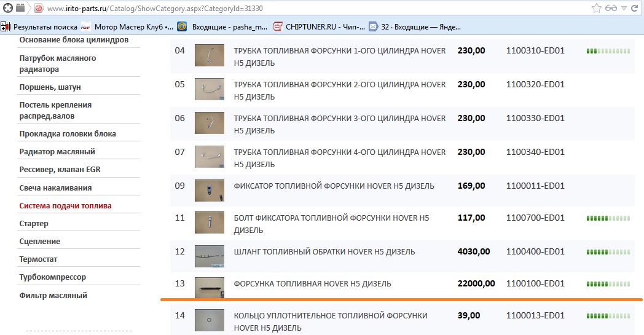Click the Мотор Мастер Клуб bookmark favicon
Screen dimensions: 644x335
click(86, 26)
